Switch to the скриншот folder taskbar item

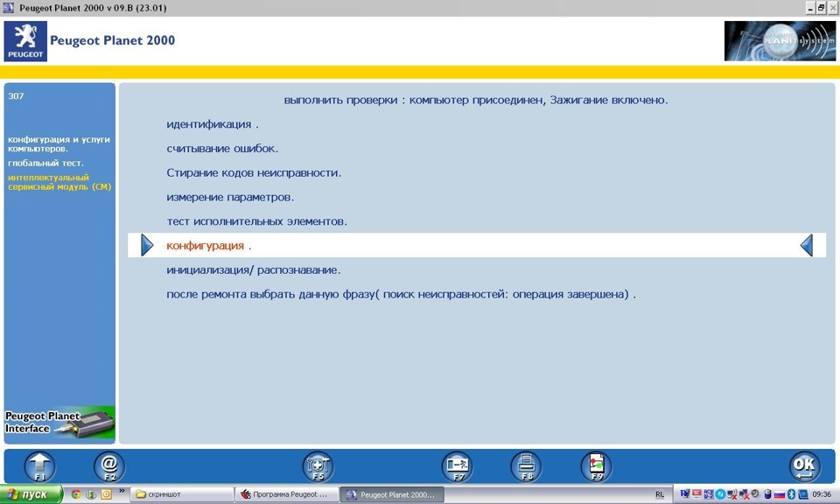(181, 494)
